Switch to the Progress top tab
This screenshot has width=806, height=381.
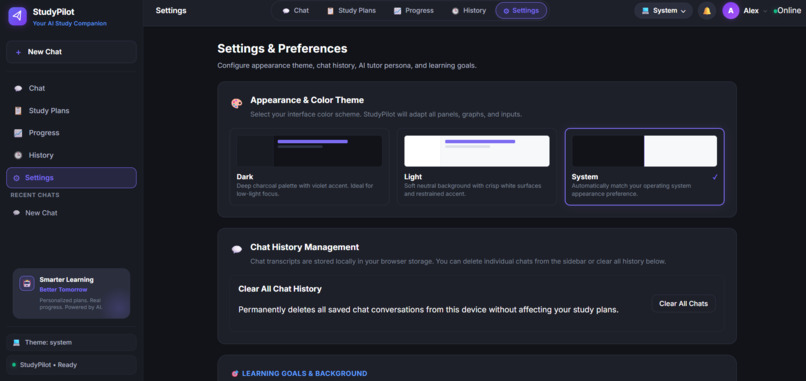(x=414, y=11)
